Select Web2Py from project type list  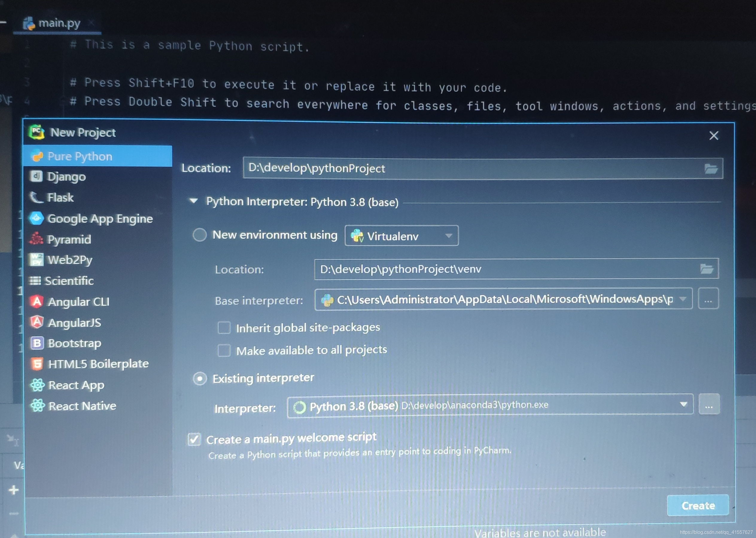point(70,260)
